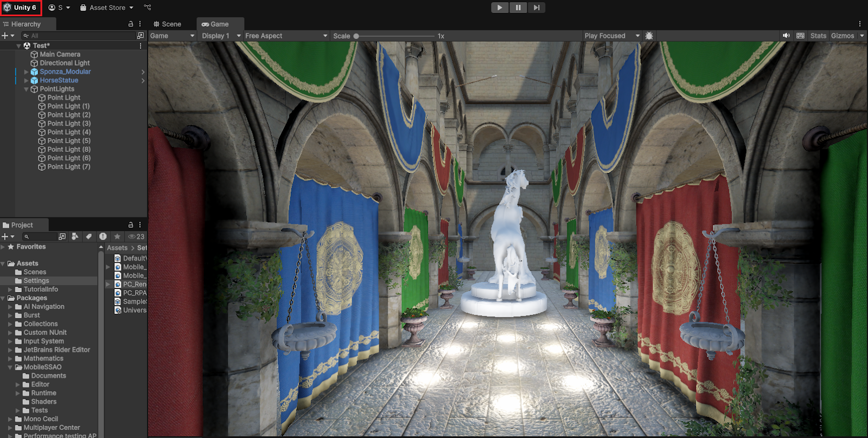
Task: Focus the Hierarchy search field
Action: [x=79, y=36]
